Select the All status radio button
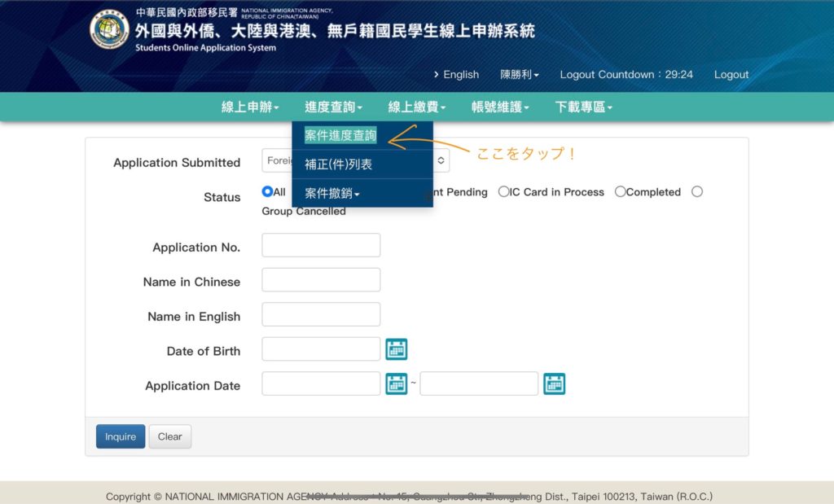Screen dimensions: 834x504 coord(268,191)
